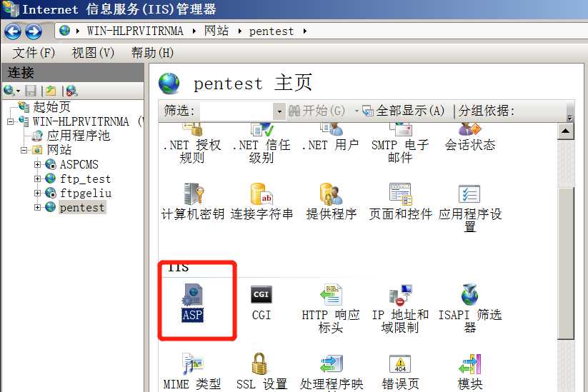This screenshot has width=588, height=392.
Task: Open 提供程序 feature
Action: tap(331, 201)
